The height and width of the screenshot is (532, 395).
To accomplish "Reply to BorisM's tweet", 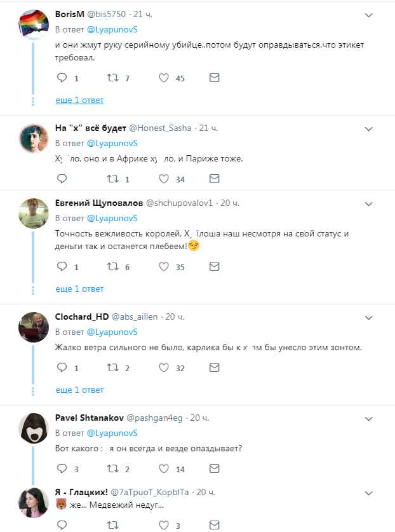I will coord(62,78).
